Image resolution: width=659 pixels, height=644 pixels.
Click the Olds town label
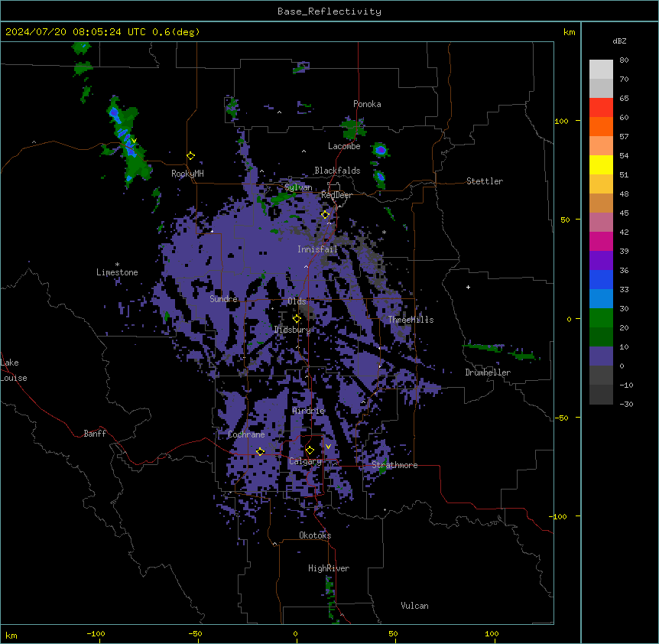297,301
